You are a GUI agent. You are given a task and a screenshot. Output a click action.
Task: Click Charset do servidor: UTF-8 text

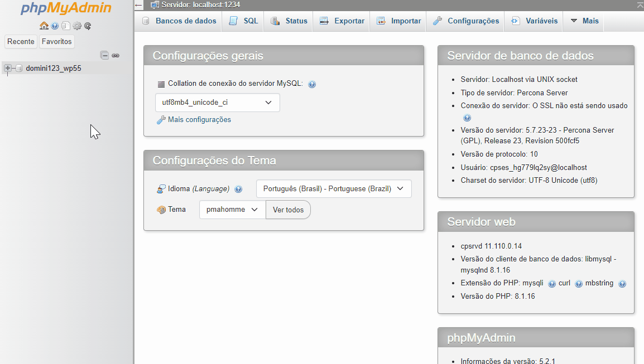click(529, 180)
